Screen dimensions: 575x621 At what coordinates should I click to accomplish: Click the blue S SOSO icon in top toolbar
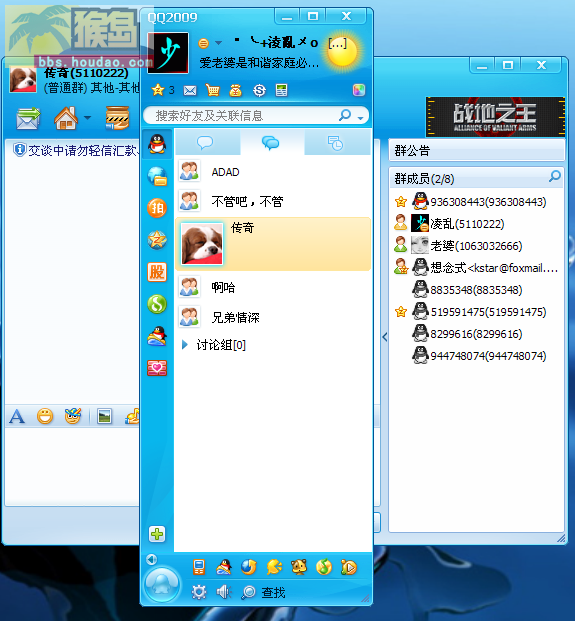(259, 91)
